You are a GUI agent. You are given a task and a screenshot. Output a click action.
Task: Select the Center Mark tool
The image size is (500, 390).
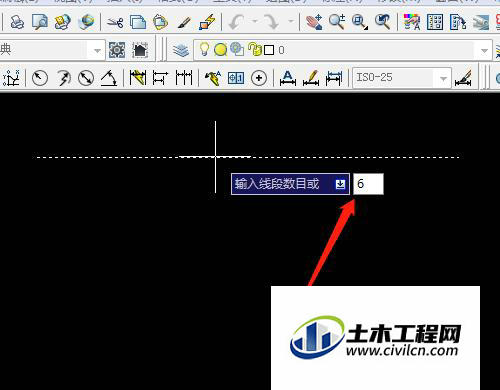pyautogui.click(x=259, y=79)
